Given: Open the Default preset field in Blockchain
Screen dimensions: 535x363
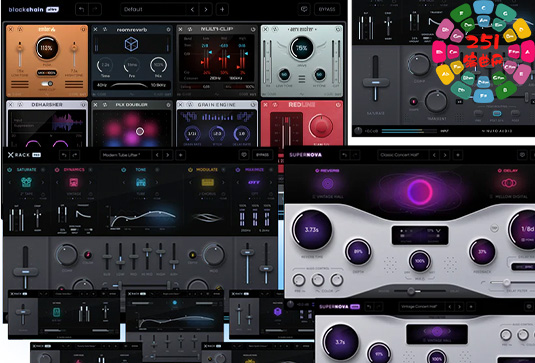Looking at the screenshot, I should click(x=153, y=9).
